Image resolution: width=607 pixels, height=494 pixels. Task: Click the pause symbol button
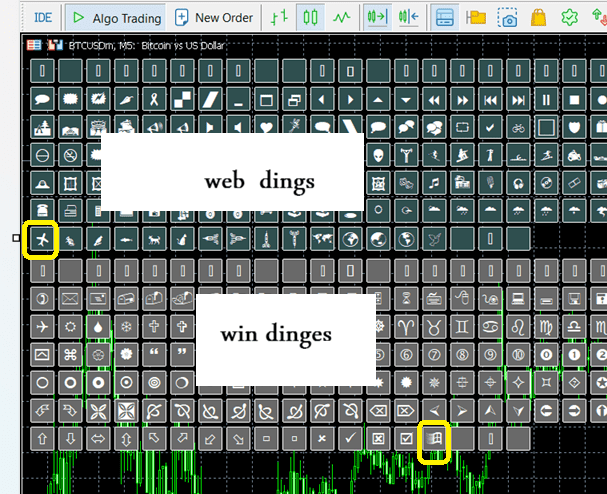(x=546, y=99)
